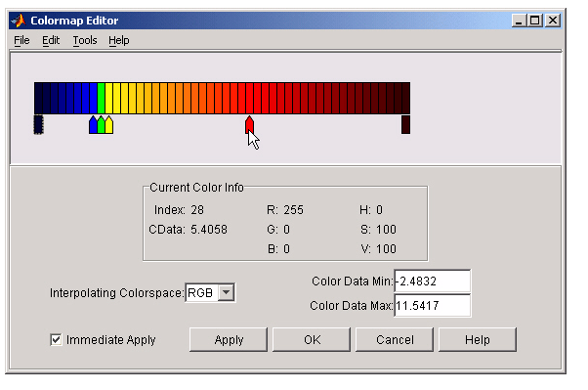
Task: Open the Help menu
Action: tap(119, 40)
